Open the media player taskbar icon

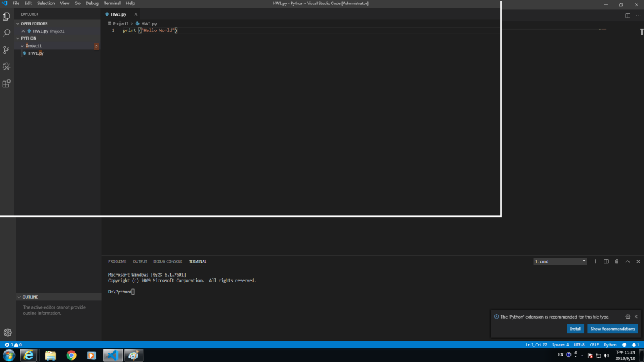pos(92,356)
